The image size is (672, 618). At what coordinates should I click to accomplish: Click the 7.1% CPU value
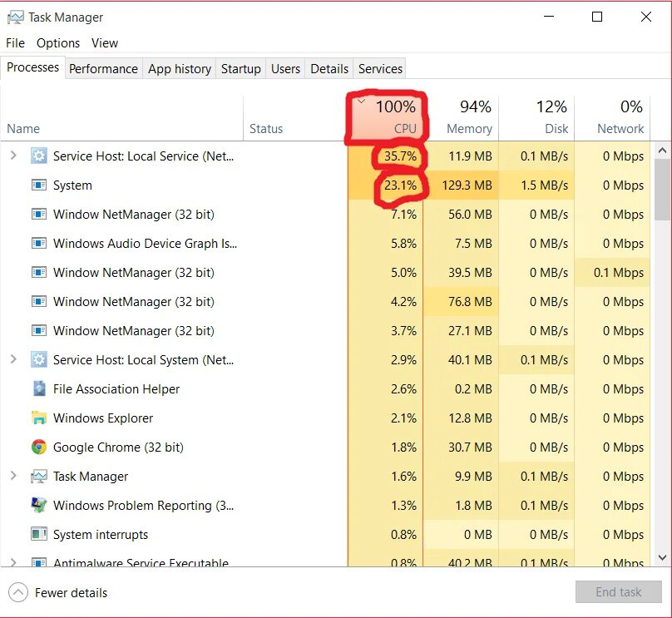(x=403, y=215)
